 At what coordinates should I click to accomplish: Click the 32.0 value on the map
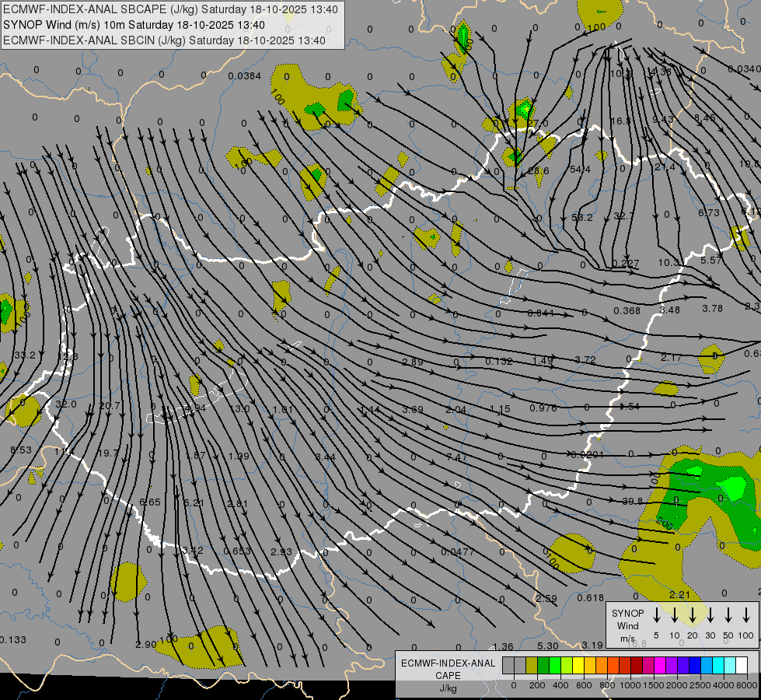coord(66,404)
